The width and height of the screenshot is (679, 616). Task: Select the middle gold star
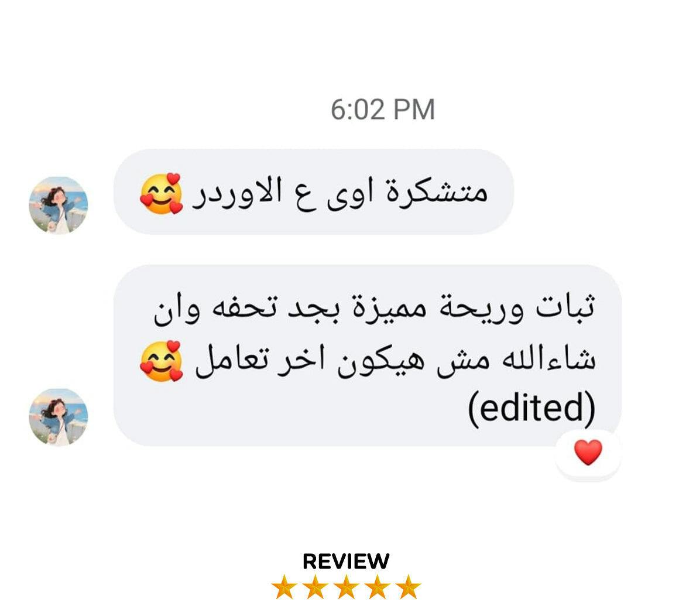coord(346,587)
